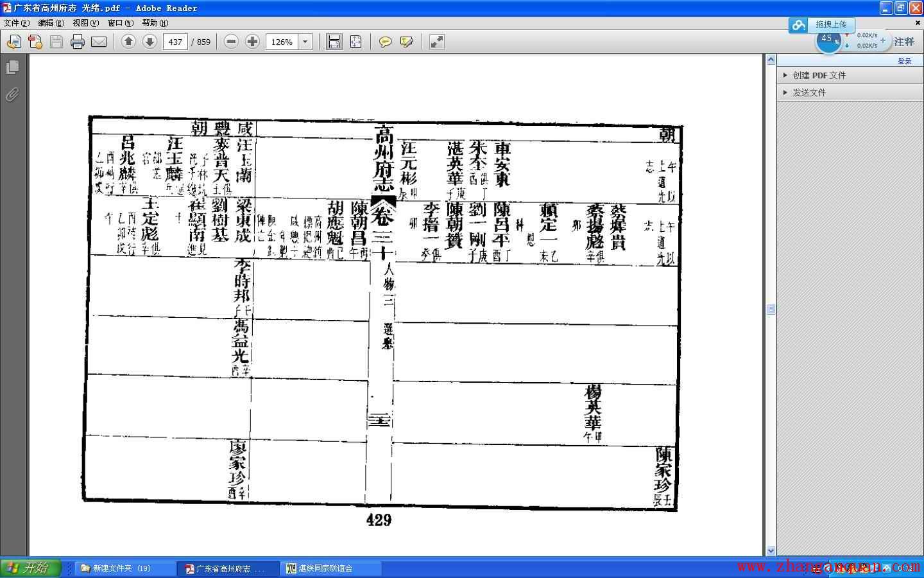Image resolution: width=924 pixels, height=578 pixels.
Task: Open the 编辑 menu
Action: click(51, 22)
